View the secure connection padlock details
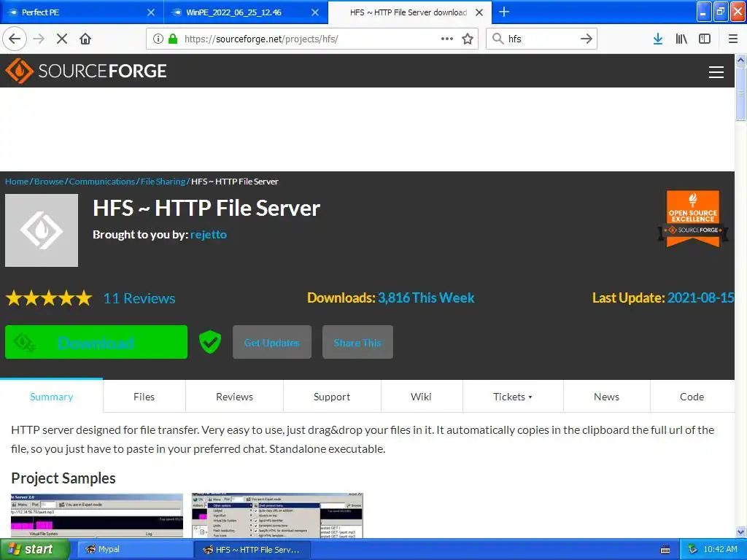This screenshot has width=747, height=560. coord(173,39)
